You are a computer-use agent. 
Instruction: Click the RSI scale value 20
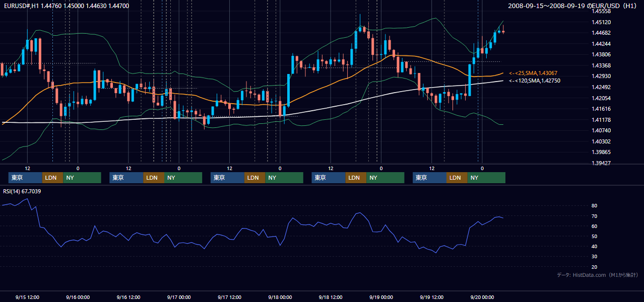[594, 267]
